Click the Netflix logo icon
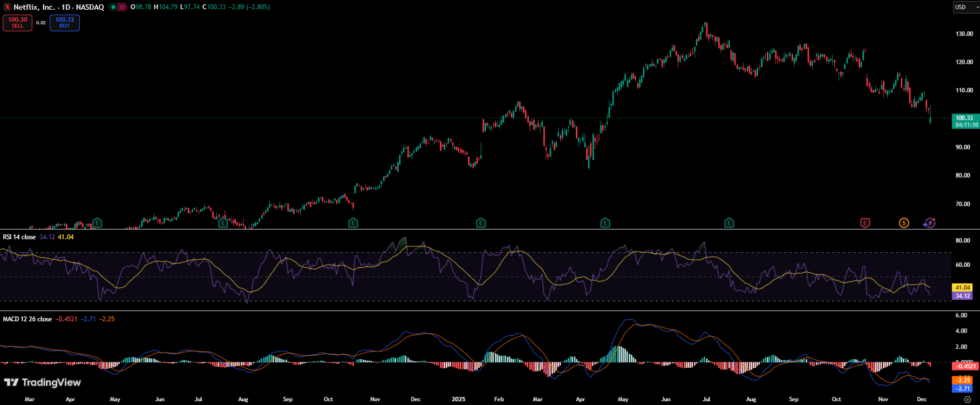Viewport: 980px width, 405px height. (x=8, y=7)
